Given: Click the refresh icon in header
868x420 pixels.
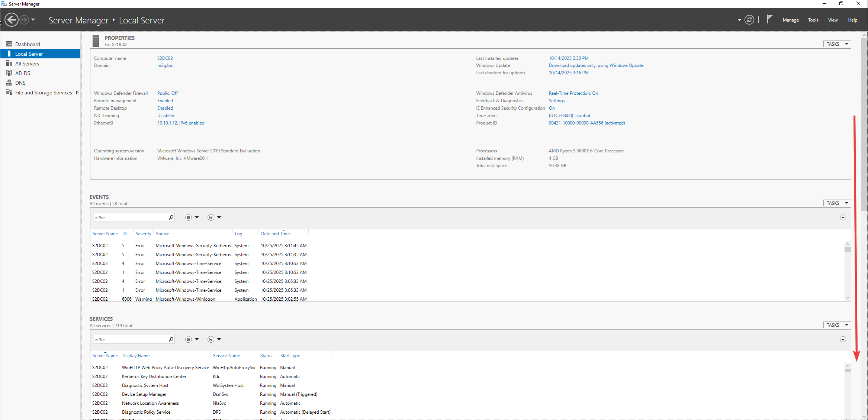Looking at the screenshot, I should tap(749, 20).
